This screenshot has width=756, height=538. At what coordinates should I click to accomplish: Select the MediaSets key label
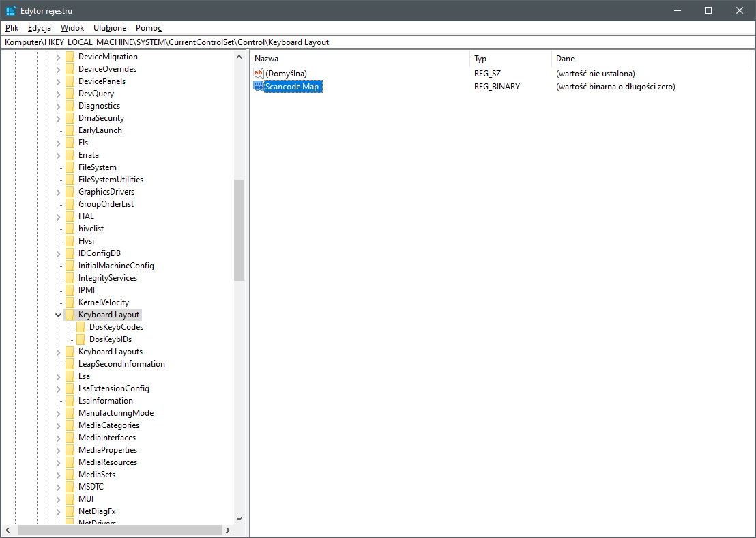pos(97,475)
